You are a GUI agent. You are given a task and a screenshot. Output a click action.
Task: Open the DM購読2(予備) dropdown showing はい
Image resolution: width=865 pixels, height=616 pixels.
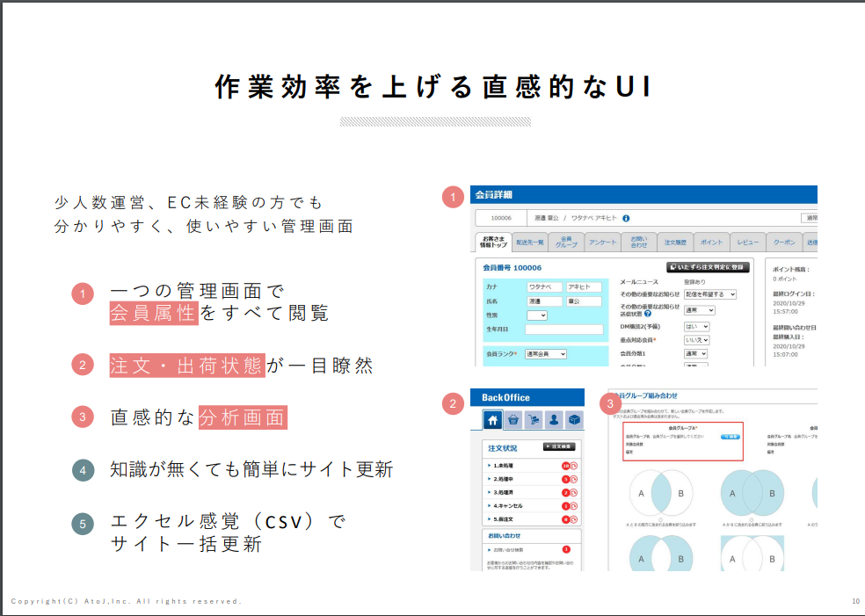point(697,327)
